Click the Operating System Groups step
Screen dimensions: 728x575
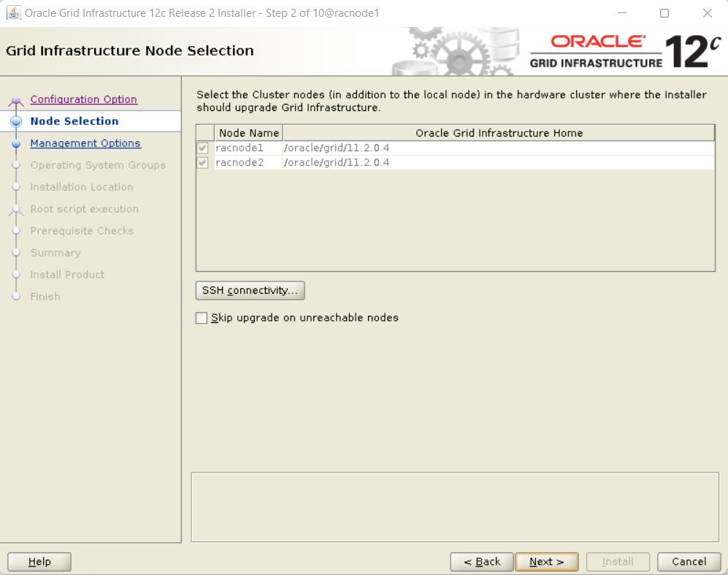click(98, 165)
